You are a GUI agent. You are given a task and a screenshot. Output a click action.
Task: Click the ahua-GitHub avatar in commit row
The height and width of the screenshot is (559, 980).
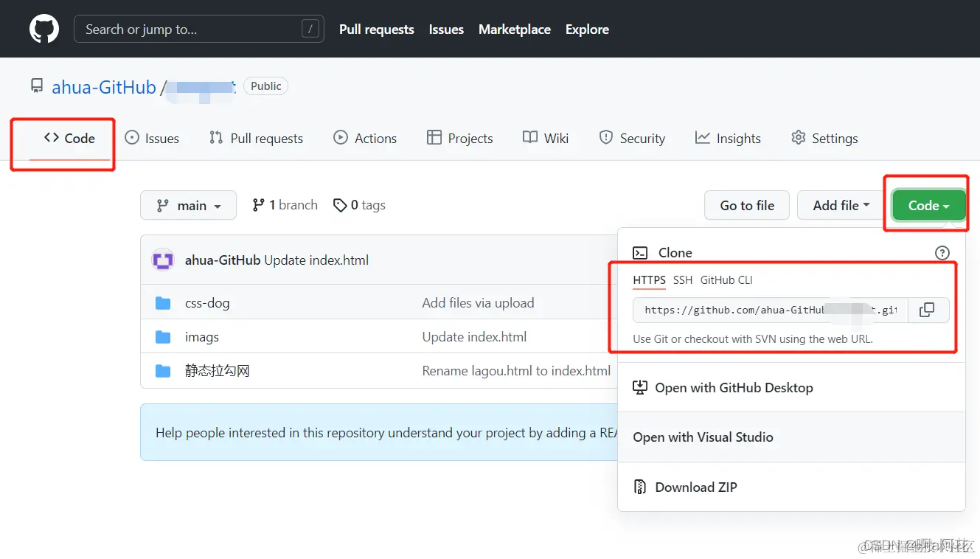163,260
